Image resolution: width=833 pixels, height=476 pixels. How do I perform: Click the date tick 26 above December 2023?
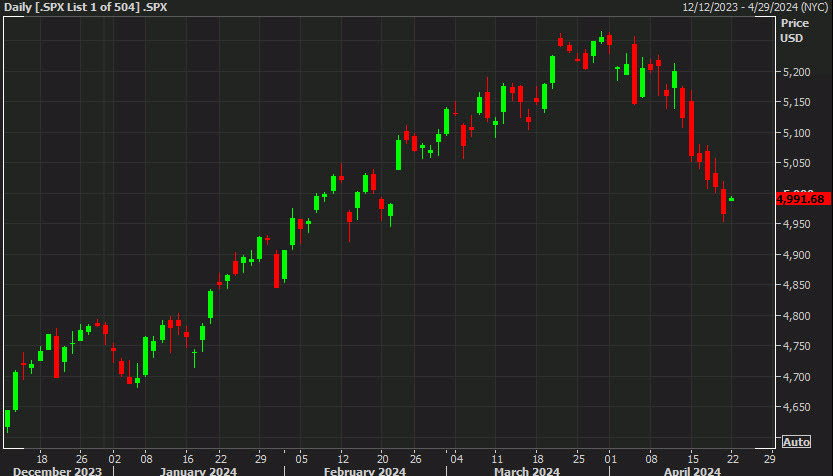pyautogui.click(x=81, y=459)
